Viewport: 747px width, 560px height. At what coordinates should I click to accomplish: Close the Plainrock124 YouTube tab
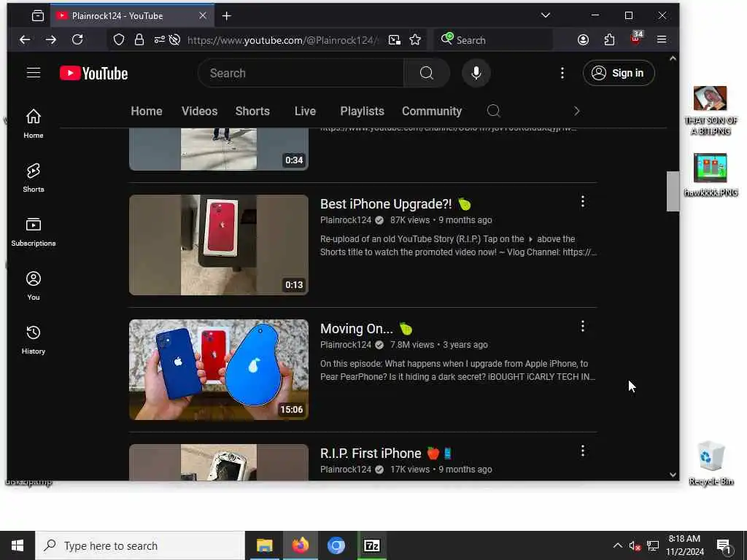(x=203, y=16)
